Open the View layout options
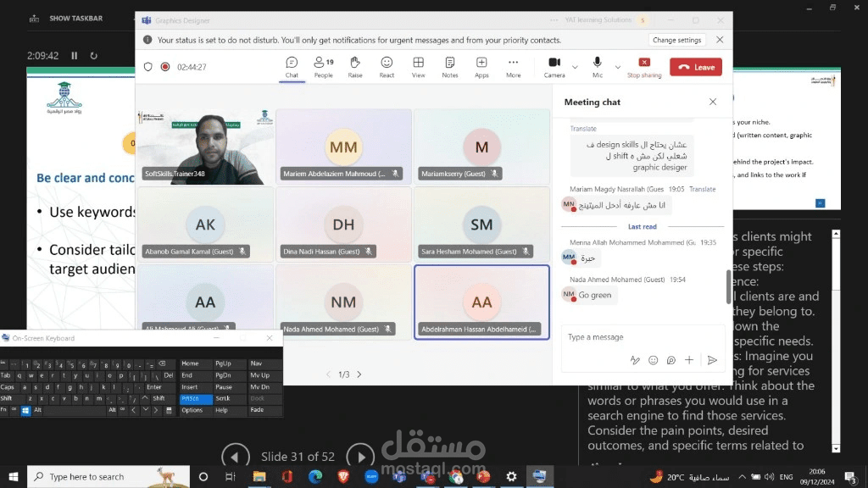Screen dimensions: 868x488 [419, 67]
